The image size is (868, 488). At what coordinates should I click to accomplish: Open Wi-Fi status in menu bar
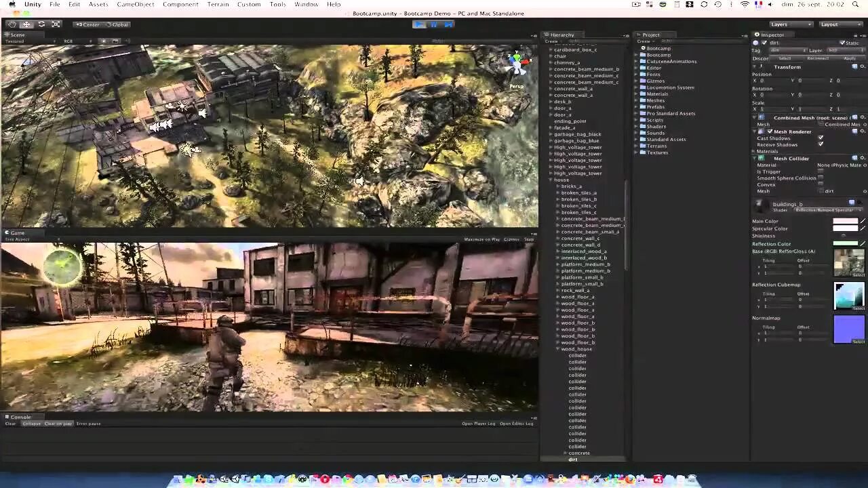point(745,5)
